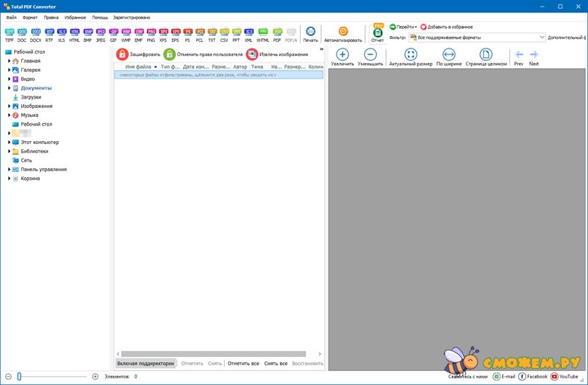Click the Зашифровать lock icon
588x385 pixels.
pos(122,54)
